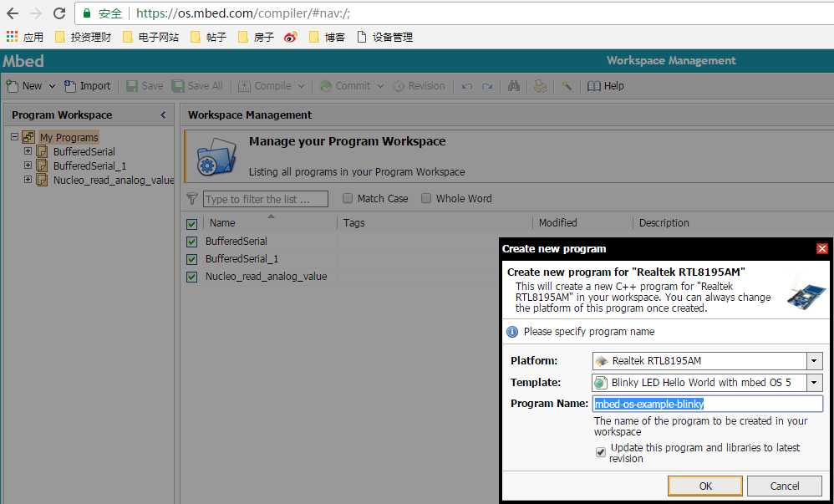Viewport: 834px width, 504px height.
Task: Click the Description column header
Action: [x=664, y=223]
